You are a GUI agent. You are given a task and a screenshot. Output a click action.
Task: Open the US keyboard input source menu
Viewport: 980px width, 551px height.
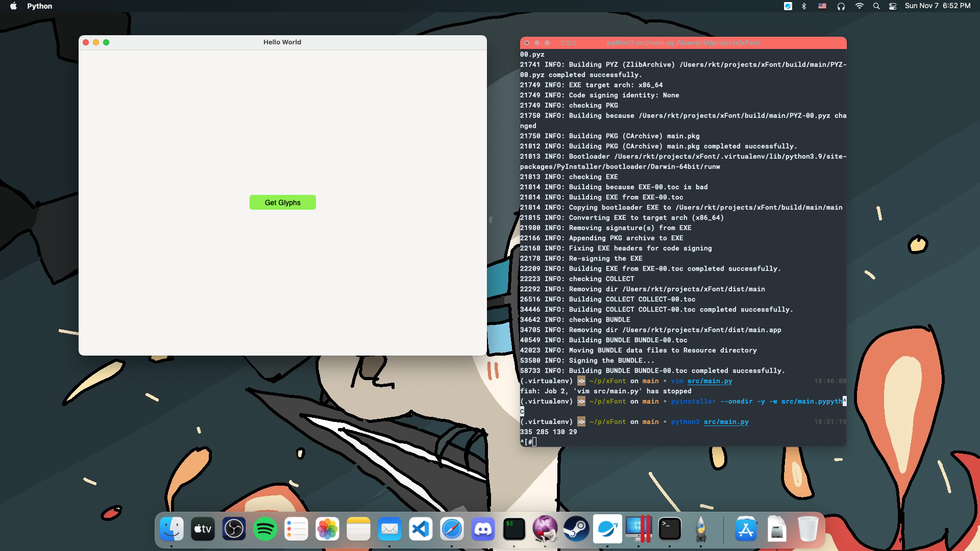[x=822, y=6]
